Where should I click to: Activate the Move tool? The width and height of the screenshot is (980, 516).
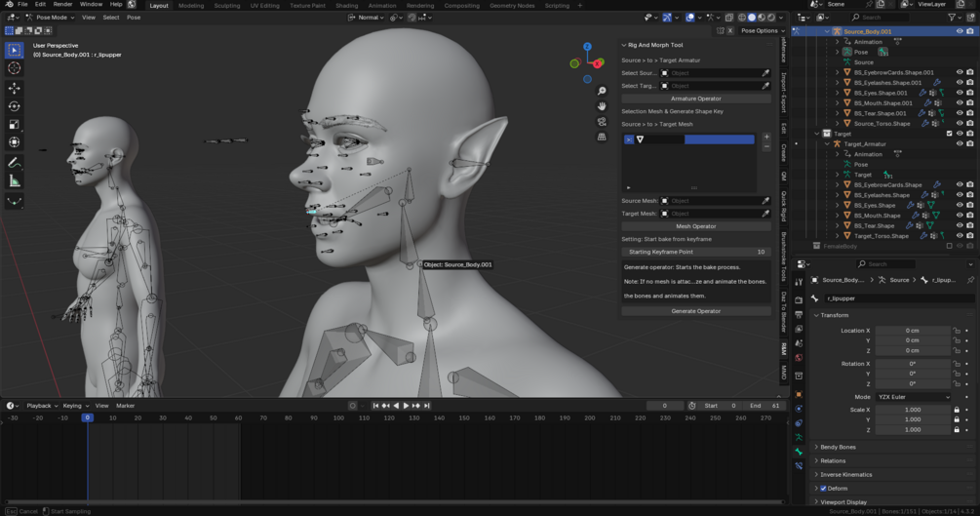point(15,88)
